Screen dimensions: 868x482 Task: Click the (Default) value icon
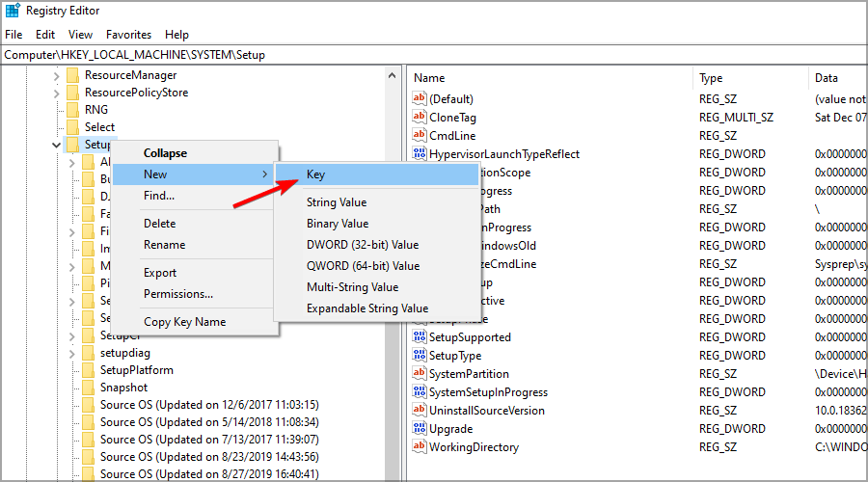[420, 99]
